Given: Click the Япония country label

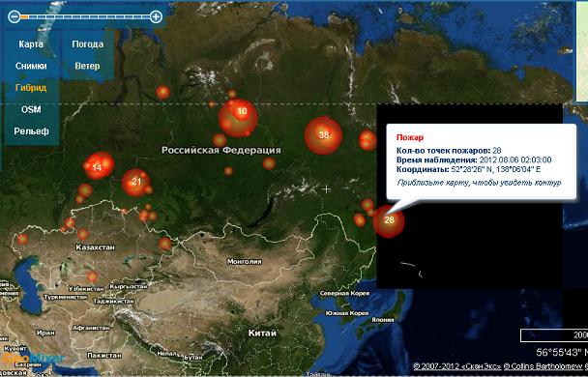Looking at the screenshot, I should coord(383,320).
